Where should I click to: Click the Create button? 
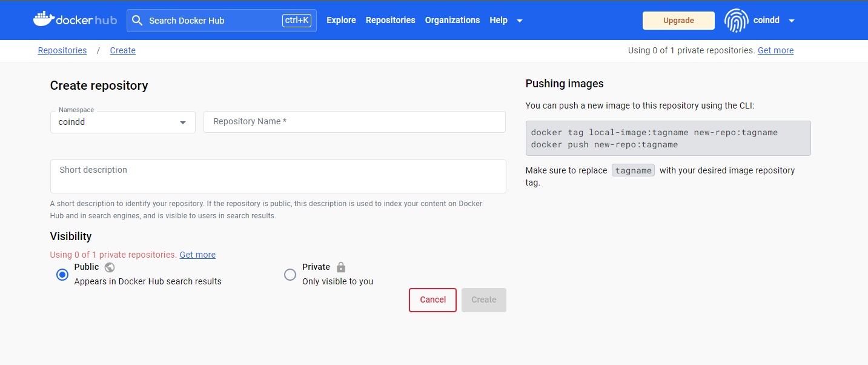tap(484, 300)
